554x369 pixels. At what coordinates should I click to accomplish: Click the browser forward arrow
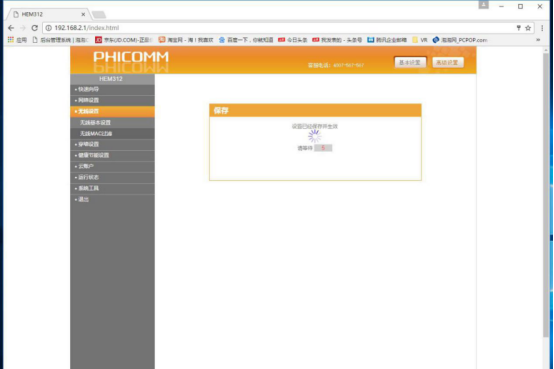tap(23, 28)
